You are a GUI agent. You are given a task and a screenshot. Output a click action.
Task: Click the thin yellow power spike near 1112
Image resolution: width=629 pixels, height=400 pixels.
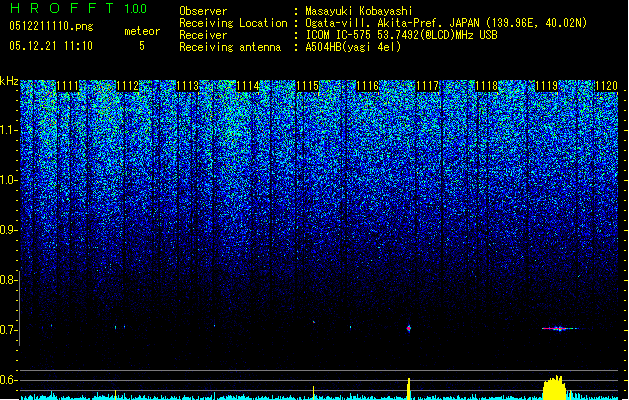(116, 394)
